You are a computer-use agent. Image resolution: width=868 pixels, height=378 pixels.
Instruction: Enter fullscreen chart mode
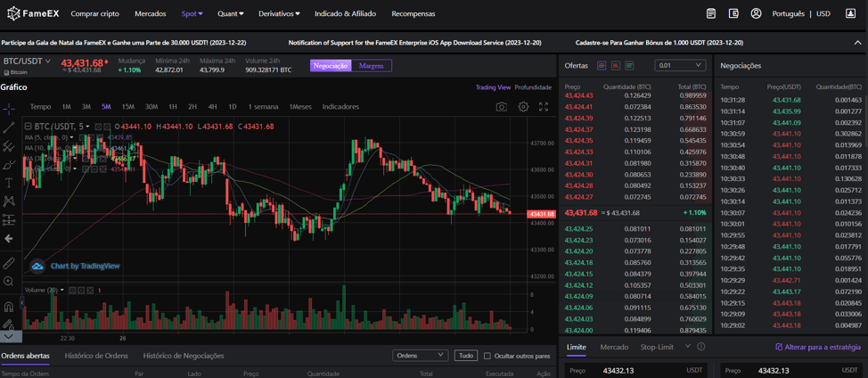click(544, 107)
